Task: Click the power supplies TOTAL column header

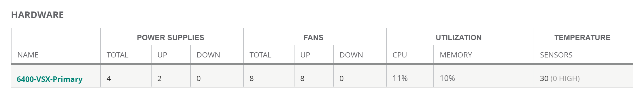Action: click(117, 55)
